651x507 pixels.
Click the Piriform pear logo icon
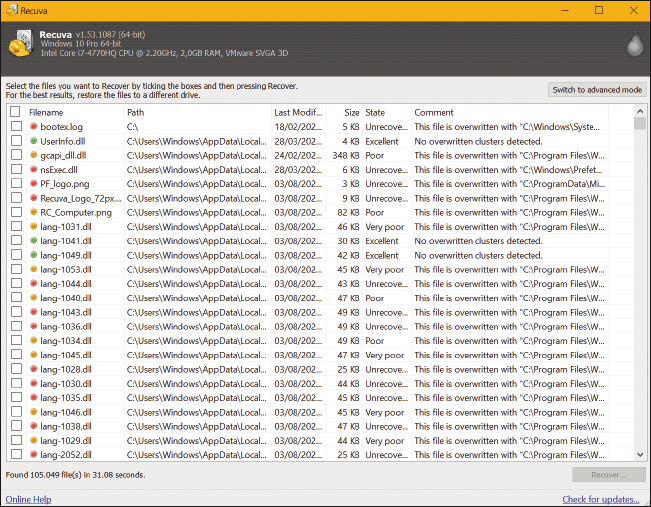(630, 44)
